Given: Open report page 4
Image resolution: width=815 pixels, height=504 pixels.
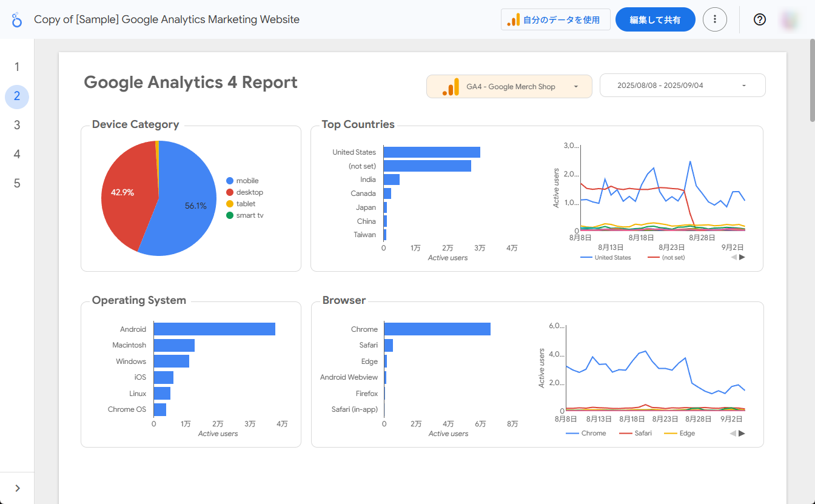Looking at the screenshot, I should [17, 154].
